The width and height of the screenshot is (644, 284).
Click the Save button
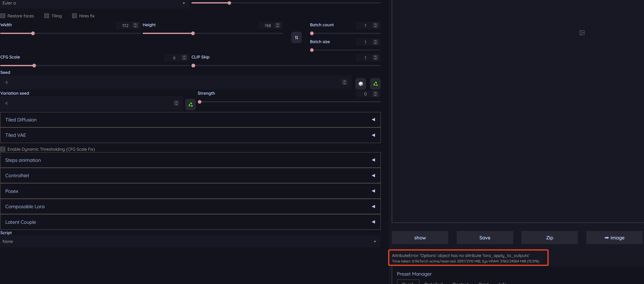click(484, 237)
